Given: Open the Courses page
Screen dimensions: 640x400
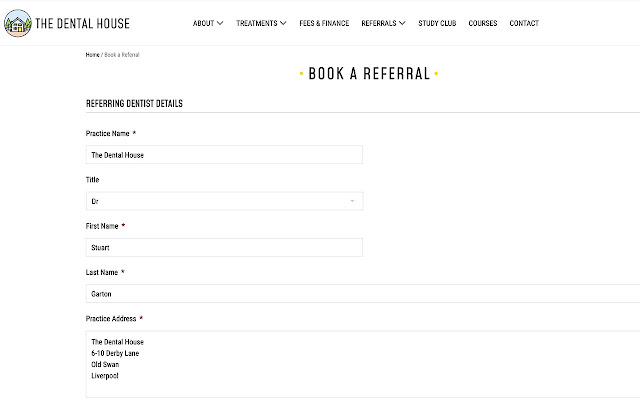Looking at the screenshot, I should point(483,23).
